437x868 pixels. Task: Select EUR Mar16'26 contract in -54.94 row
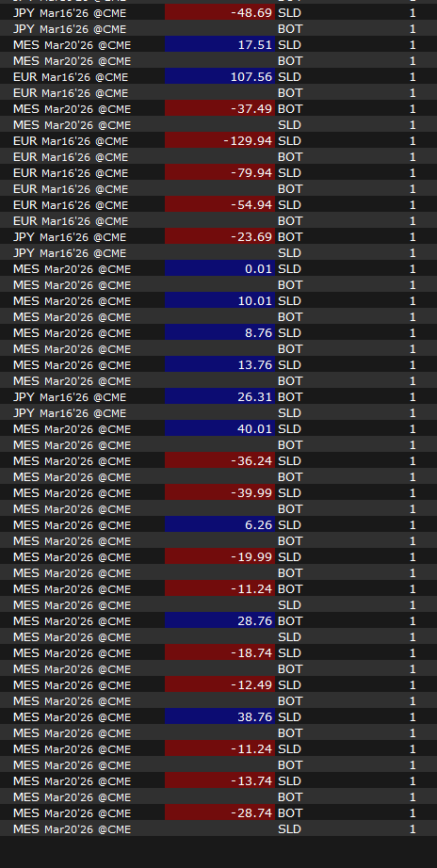click(x=71, y=205)
